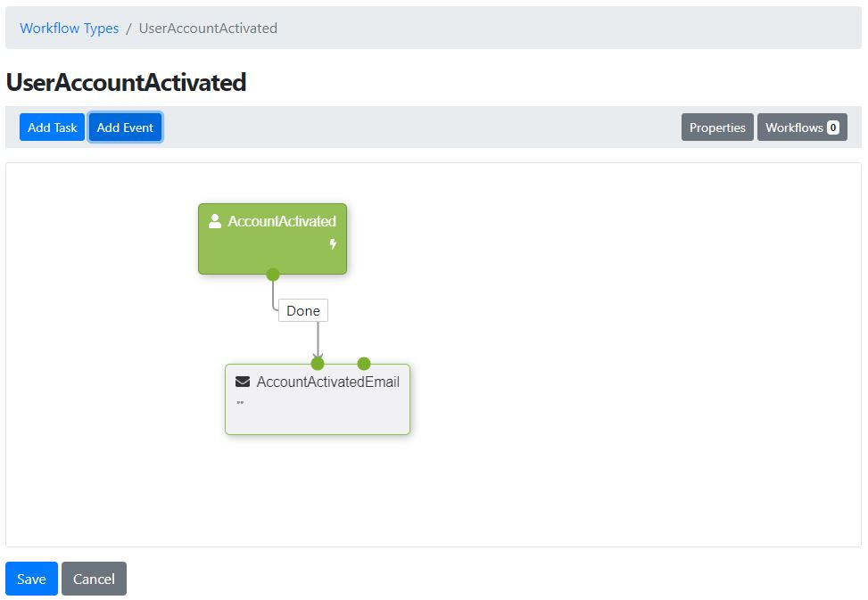Viewport: 868px width, 600px height.
Task: Open the Add Task picker
Action: pyautogui.click(x=52, y=127)
